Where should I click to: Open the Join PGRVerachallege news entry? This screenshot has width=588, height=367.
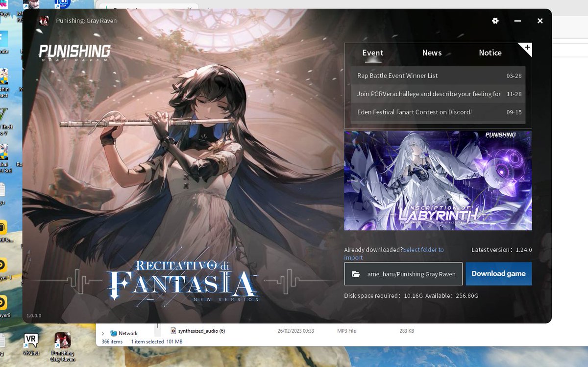pos(438,94)
